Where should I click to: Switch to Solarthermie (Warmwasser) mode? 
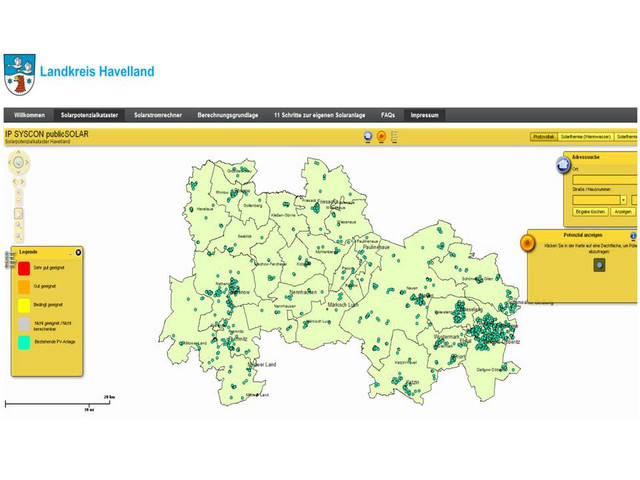click(588, 135)
